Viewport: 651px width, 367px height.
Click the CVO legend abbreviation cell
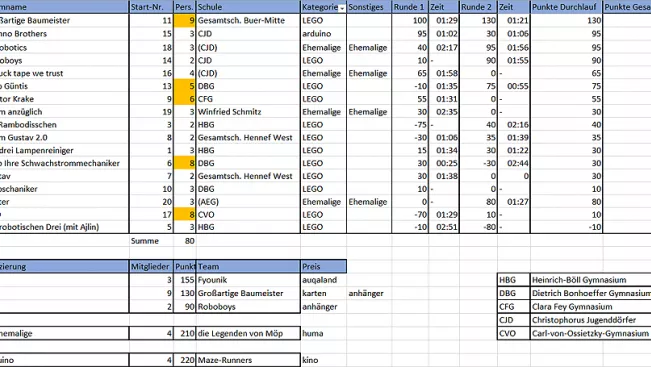[x=514, y=333]
